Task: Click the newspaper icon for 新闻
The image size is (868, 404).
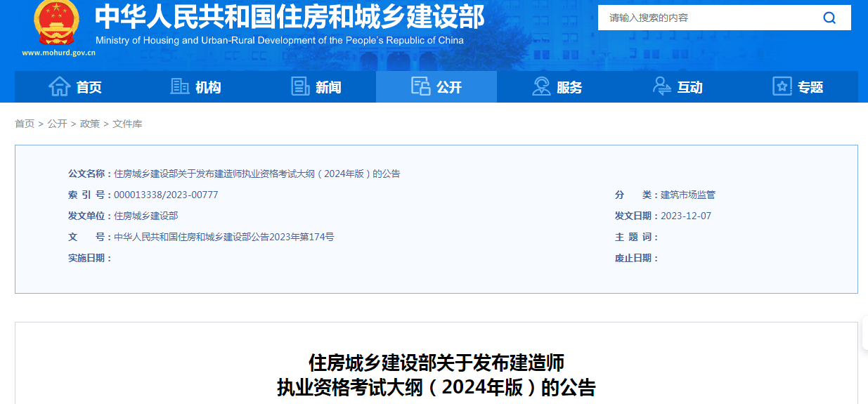Action: 300,86
